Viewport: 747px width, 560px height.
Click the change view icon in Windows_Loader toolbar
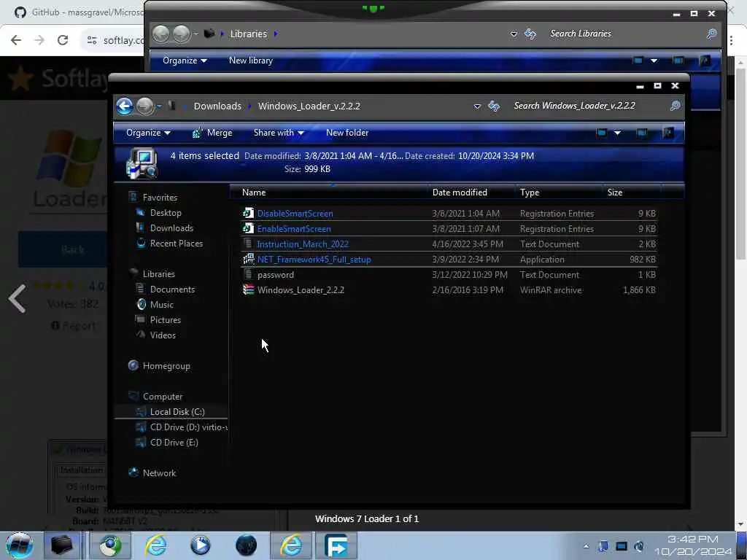602,133
